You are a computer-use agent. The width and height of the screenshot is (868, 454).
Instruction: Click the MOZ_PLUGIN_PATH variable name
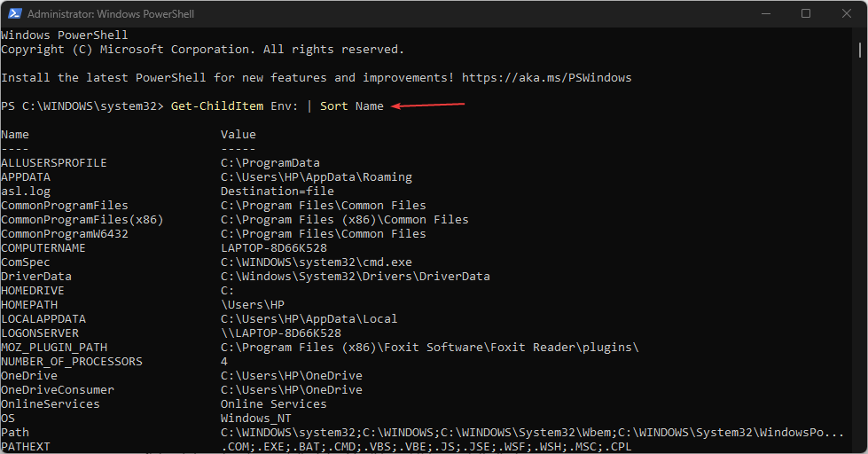[x=54, y=348]
